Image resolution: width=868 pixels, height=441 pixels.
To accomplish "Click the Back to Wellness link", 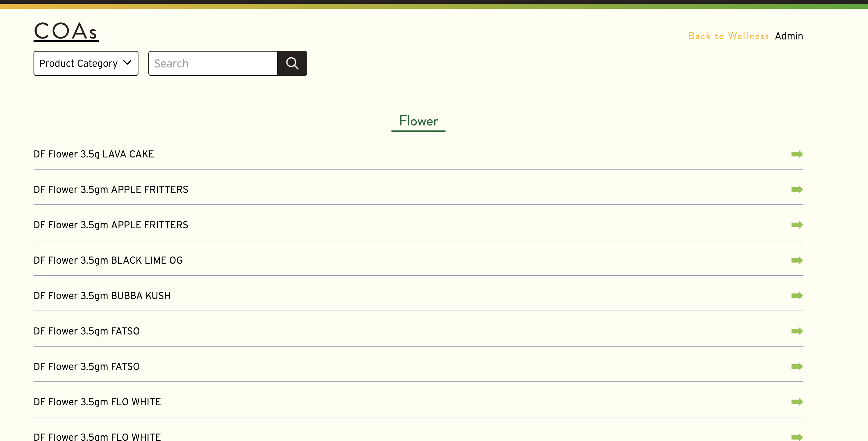I will pos(729,35).
